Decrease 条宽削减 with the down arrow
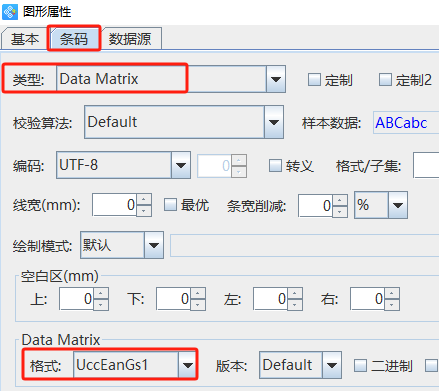 pos(340,211)
